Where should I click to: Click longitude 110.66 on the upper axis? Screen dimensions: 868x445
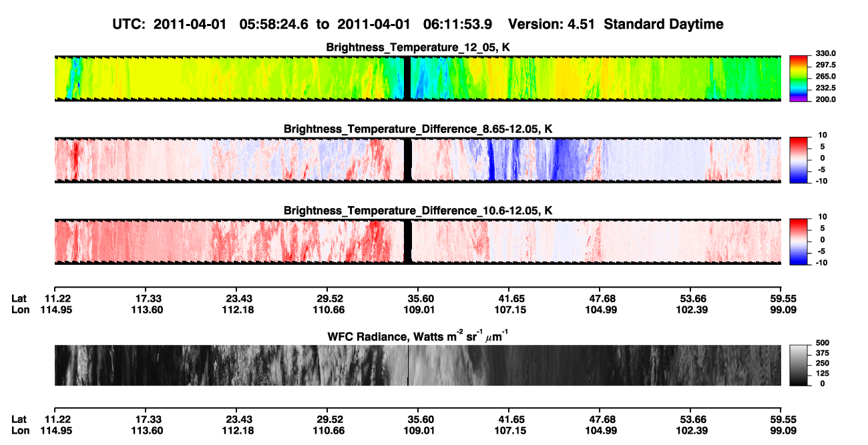[x=329, y=310]
